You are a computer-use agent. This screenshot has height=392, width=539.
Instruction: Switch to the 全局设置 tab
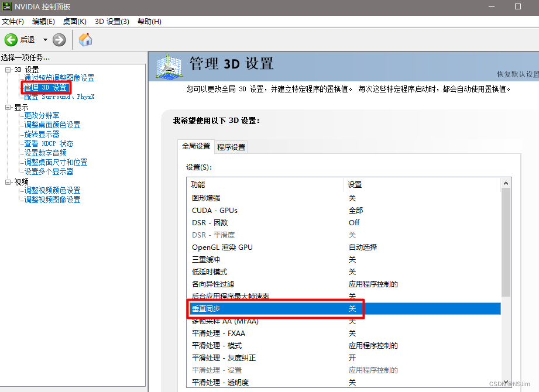click(196, 146)
